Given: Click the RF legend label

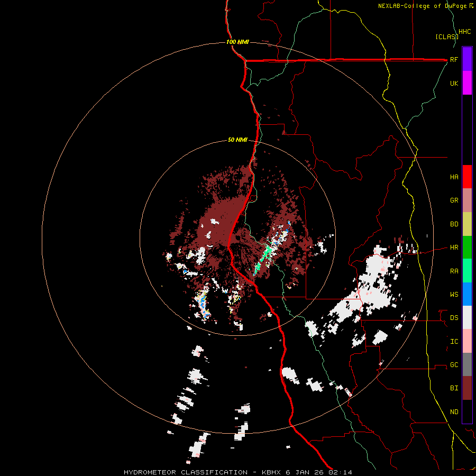Looking at the screenshot, I should click(x=454, y=59).
